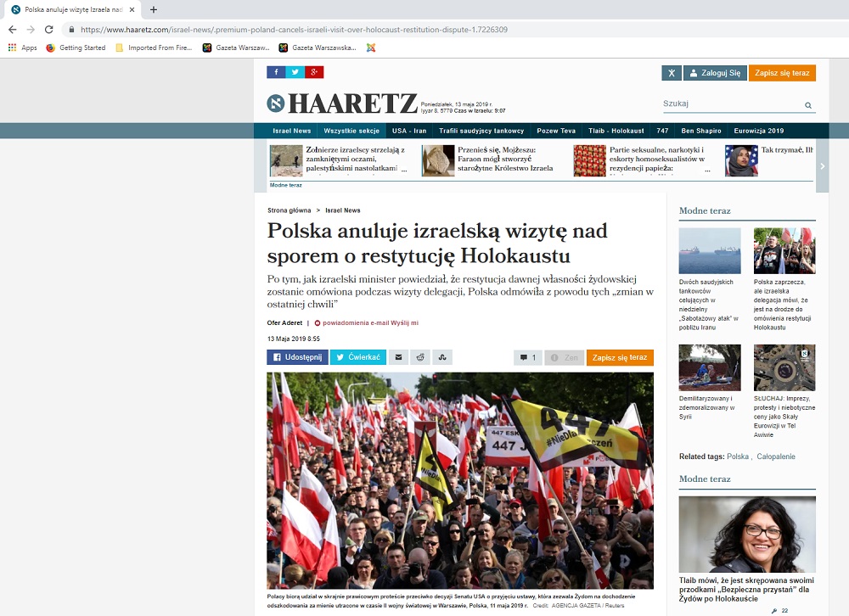Screen dimensions: 849x616
Task: Expand the Wszystkie sekcje menu
Action: coord(351,131)
